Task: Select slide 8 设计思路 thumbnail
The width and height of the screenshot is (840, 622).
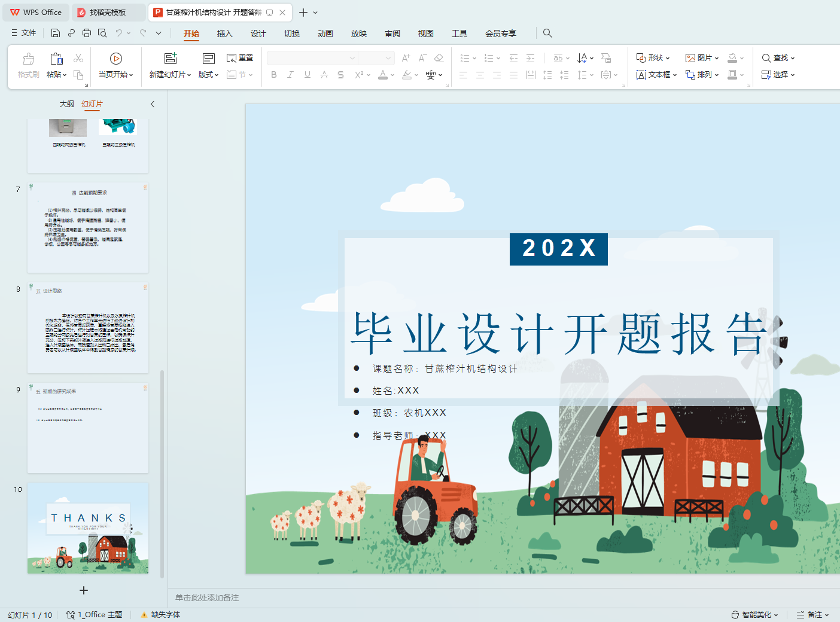Action: coord(88,328)
